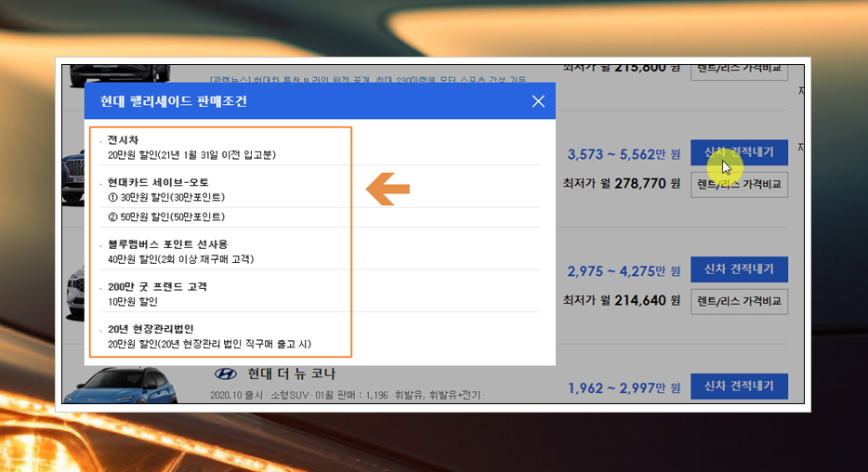Click the 최저가 월 214,640 원 text
The height and width of the screenshot is (472, 868).
(x=622, y=300)
